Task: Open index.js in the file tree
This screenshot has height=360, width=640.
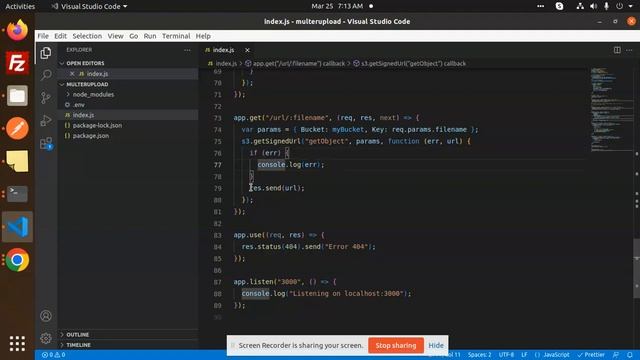Action: tap(83, 115)
